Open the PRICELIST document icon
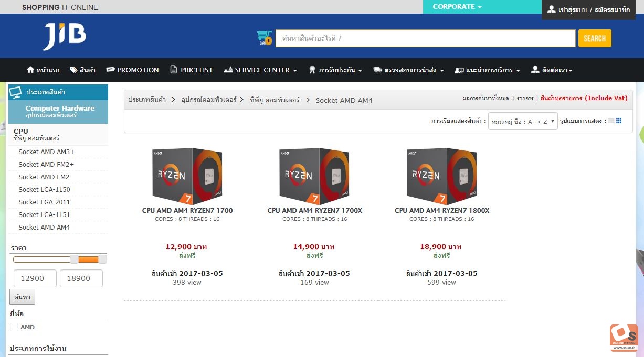Image resolution: width=644 pixels, height=357 pixels. (174, 70)
